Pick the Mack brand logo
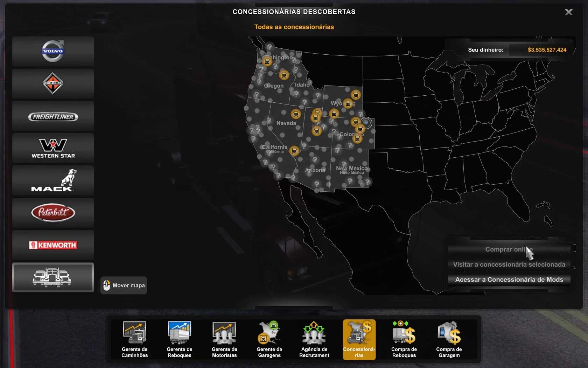Image resolution: width=588 pixels, height=368 pixels. click(x=53, y=180)
